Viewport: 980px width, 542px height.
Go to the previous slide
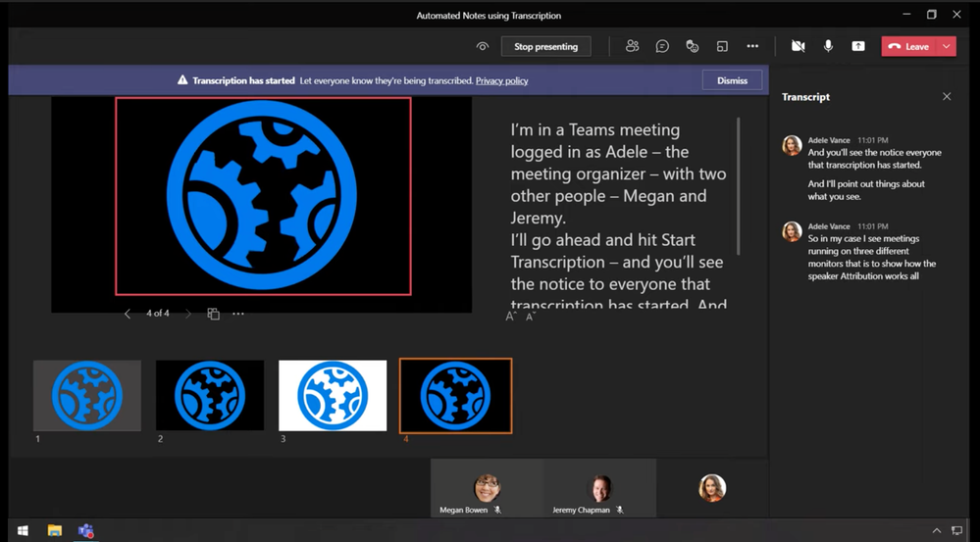pyautogui.click(x=128, y=314)
